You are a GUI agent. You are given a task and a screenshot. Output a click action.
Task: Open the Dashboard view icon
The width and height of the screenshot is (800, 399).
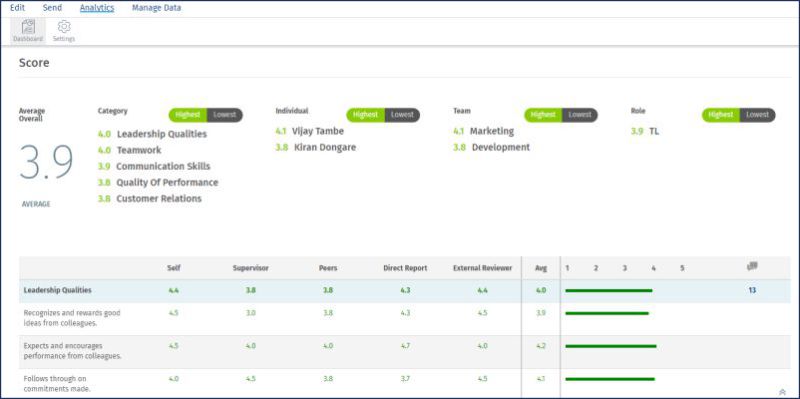tap(28, 31)
